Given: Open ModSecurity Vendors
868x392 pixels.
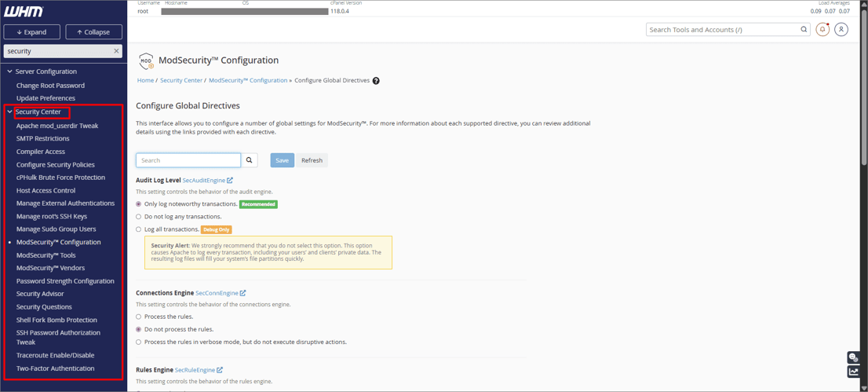Looking at the screenshot, I should (49, 268).
